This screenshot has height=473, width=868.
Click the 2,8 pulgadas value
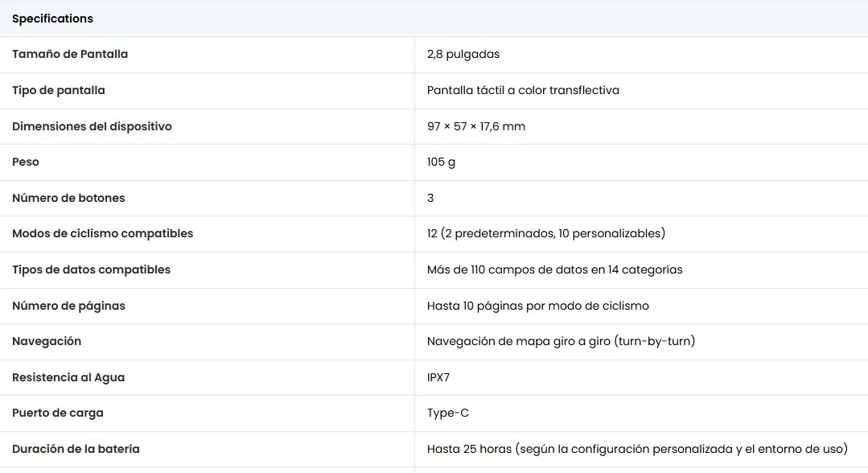click(463, 54)
